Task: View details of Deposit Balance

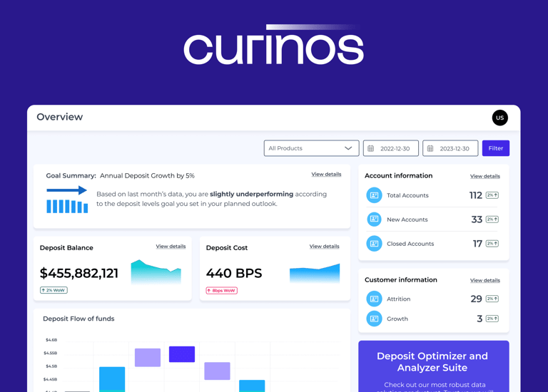Action: pyautogui.click(x=171, y=247)
